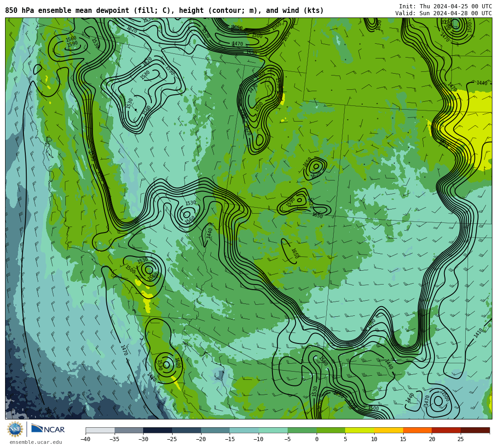The image size is (497, 448).
Task: Click the NSF logo
Action: 15,429
